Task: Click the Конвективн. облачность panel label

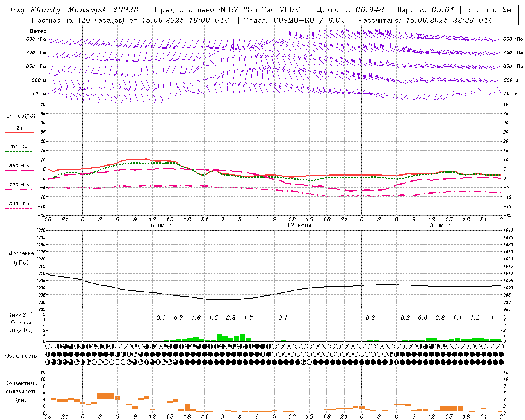Action: [x=21, y=388]
